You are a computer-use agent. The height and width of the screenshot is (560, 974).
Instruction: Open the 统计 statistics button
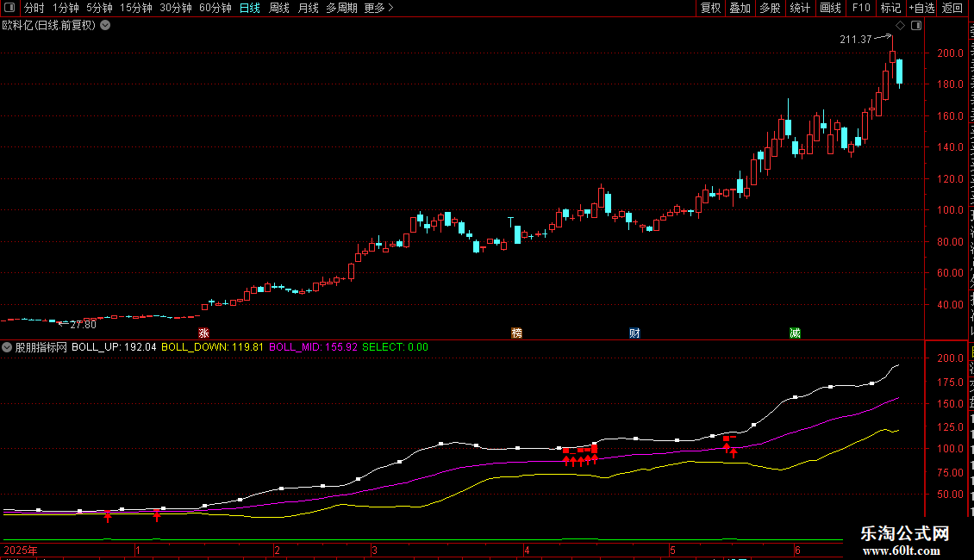(x=799, y=8)
